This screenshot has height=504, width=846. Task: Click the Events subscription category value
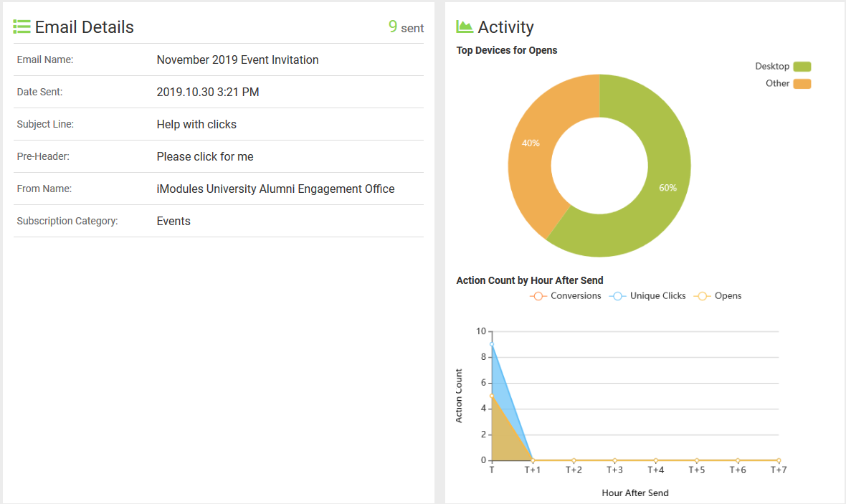coord(174,222)
